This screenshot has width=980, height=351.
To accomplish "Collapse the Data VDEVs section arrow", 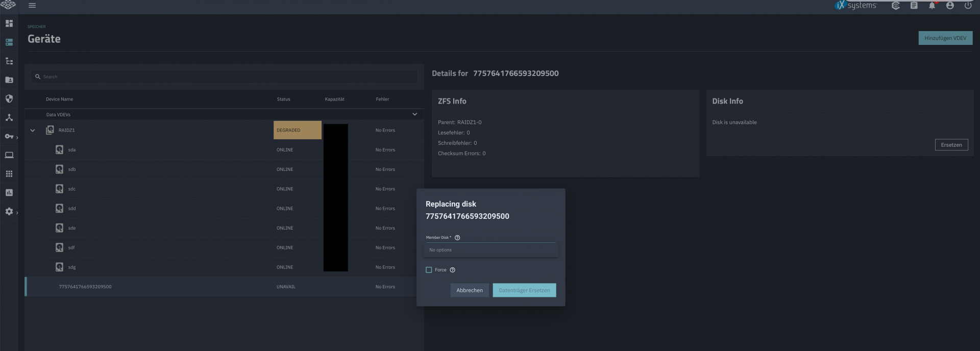I will tap(414, 114).
